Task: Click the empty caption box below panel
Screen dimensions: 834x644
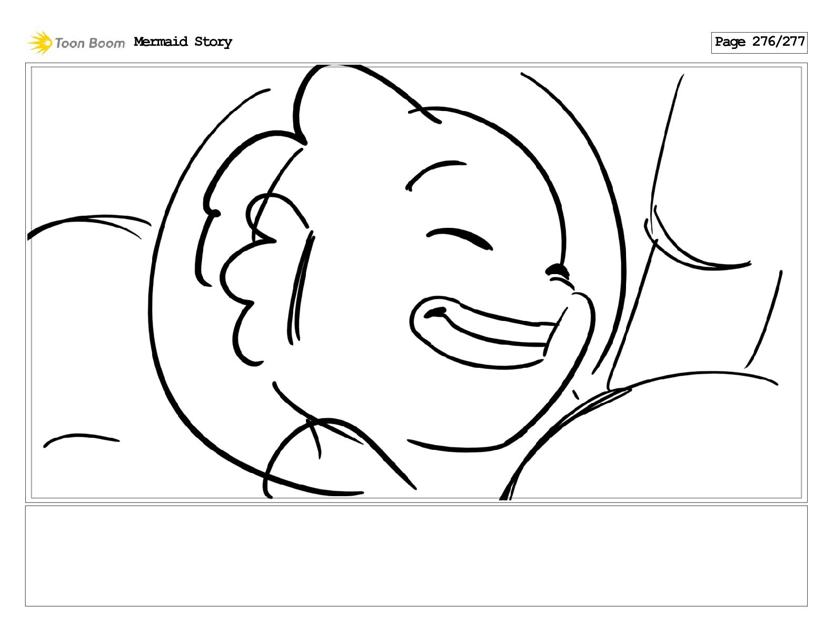Action: pos(416,556)
